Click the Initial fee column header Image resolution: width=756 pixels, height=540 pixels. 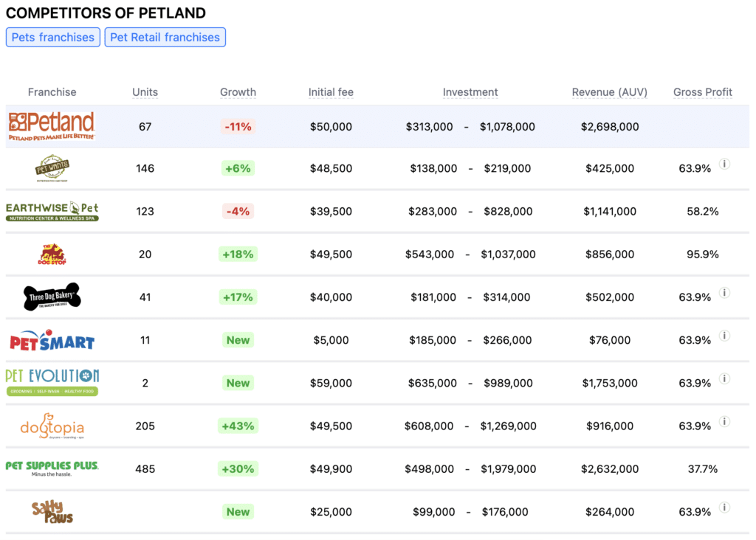pyautogui.click(x=331, y=92)
